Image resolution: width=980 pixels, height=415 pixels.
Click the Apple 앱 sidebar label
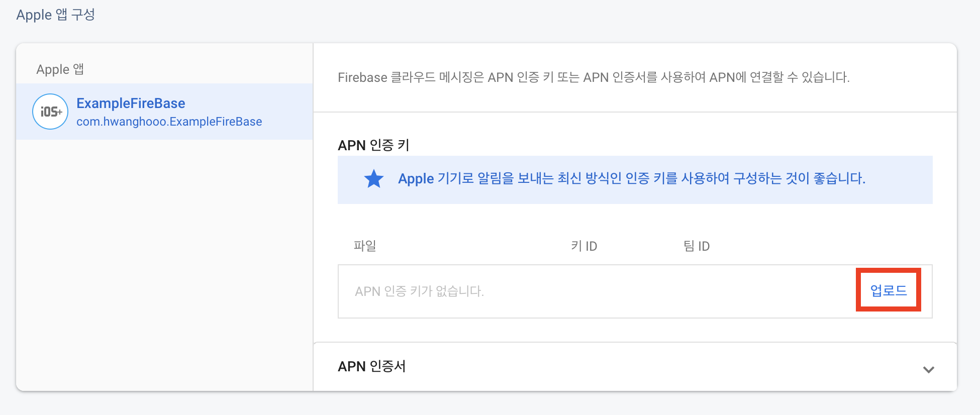point(60,69)
